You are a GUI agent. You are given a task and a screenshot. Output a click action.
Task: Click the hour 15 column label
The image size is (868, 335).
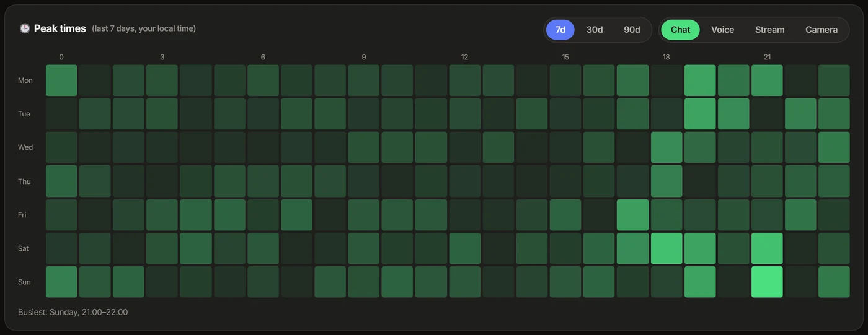(565, 57)
